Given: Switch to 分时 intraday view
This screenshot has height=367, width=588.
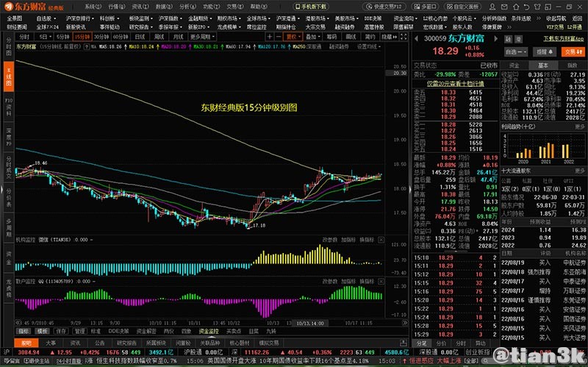Looking at the screenshot, I should pos(24,36).
